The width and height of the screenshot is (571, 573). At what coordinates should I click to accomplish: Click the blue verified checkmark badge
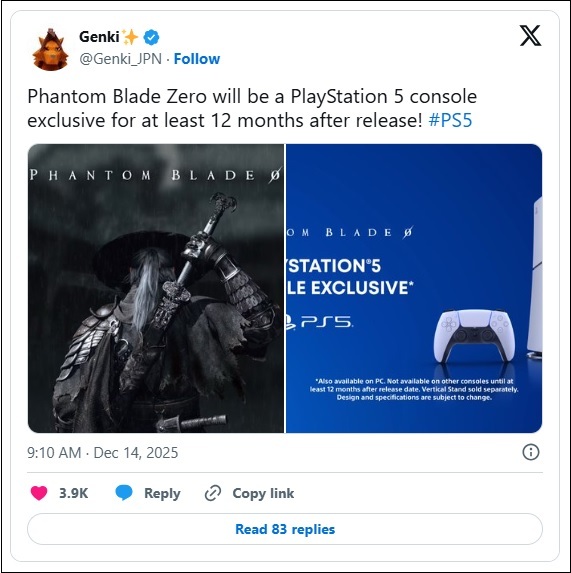(x=151, y=37)
